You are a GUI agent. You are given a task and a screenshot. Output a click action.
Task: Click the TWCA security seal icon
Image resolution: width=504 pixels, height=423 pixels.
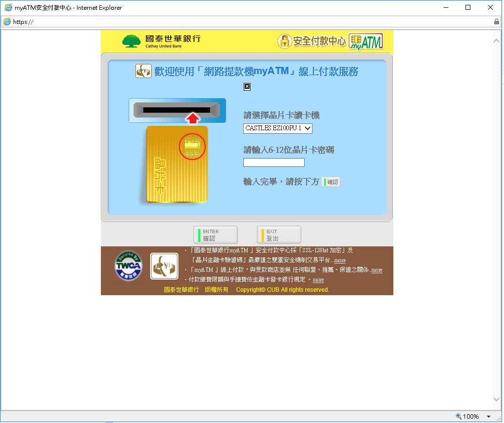[x=129, y=266]
